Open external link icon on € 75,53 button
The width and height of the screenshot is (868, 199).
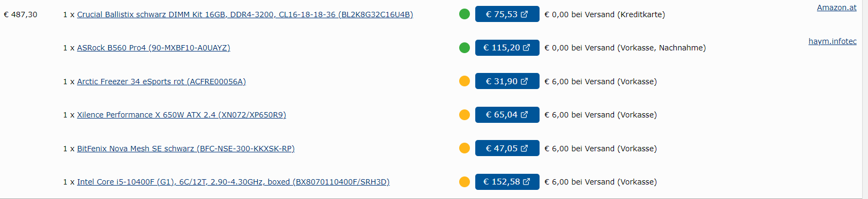point(525,14)
